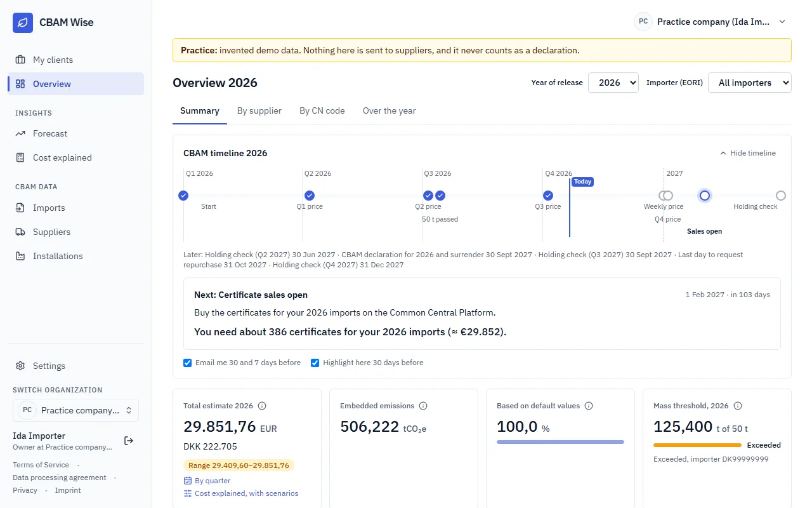The image size is (812, 508).
Task: Click the Start timeline marker
Action: (x=183, y=196)
